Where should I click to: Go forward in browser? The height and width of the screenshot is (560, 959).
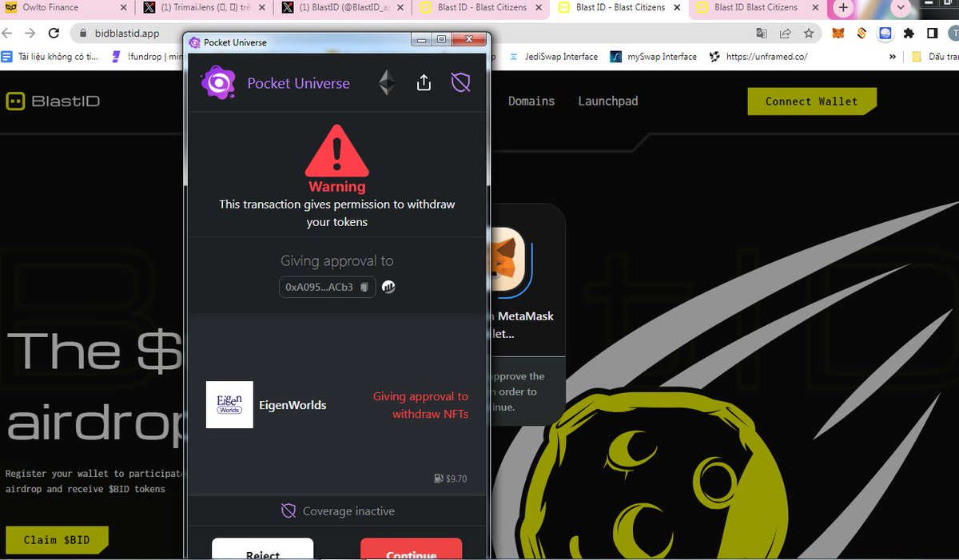coord(30,34)
